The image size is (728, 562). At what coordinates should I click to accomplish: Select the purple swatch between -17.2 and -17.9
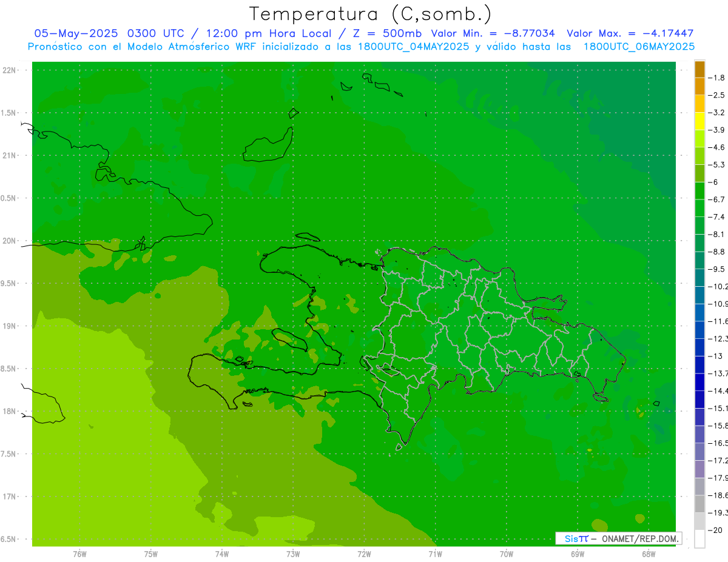click(x=699, y=469)
